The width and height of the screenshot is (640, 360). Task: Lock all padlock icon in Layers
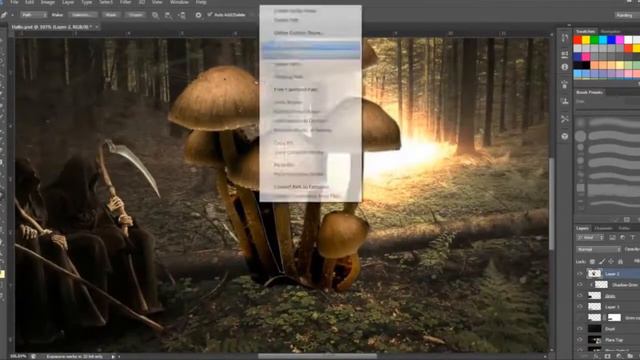click(620, 262)
